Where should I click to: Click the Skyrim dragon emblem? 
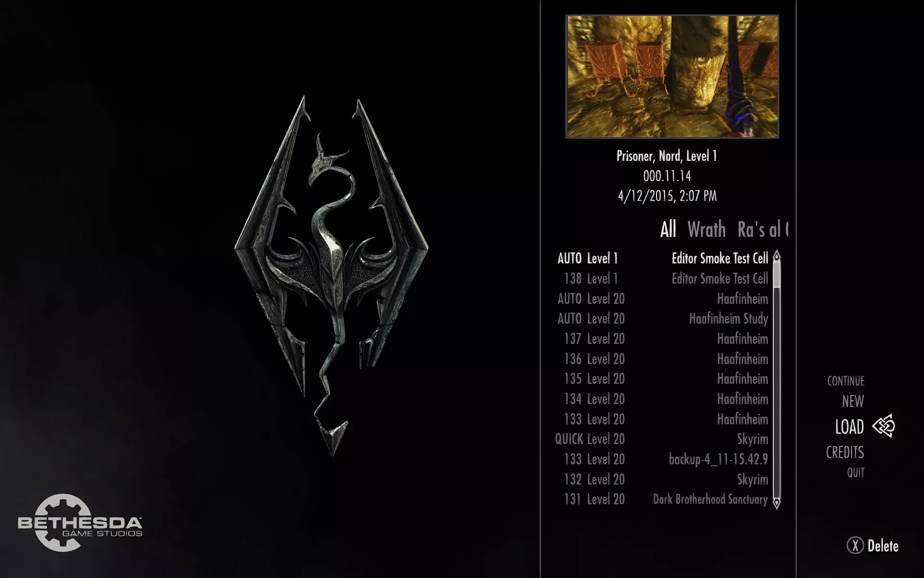(x=332, y=275)
